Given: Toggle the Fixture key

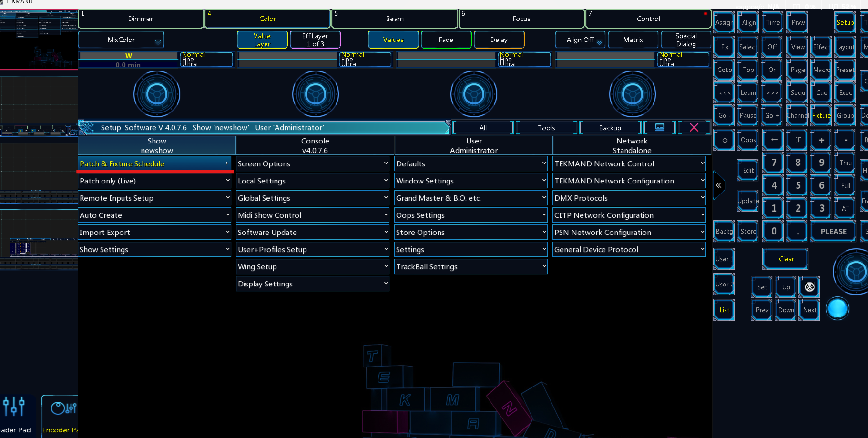Looking at the screenshot, I should click(821, 116).
